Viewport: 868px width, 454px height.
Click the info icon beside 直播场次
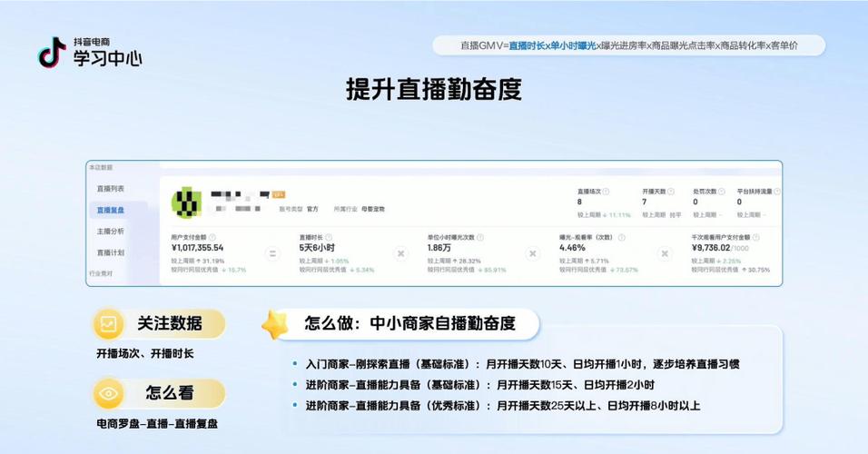pyautogui.click(x=606, y=192)
